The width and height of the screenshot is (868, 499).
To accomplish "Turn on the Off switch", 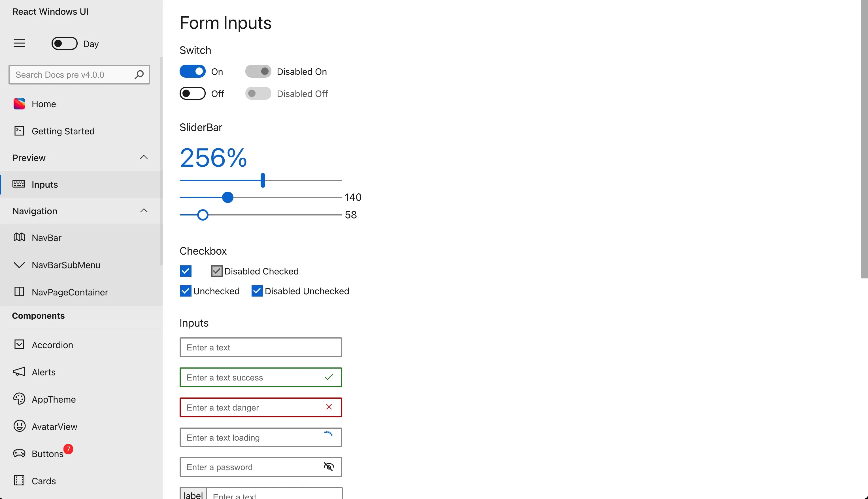I will point(192,94).
